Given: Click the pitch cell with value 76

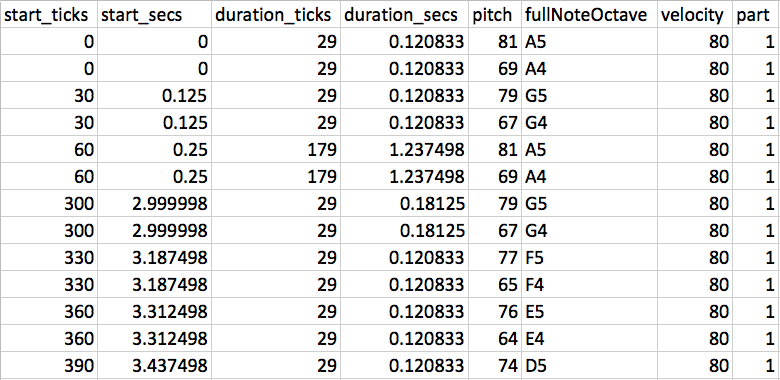Looking at the screenshot, I should pyautogui.click(x=494, y=312).
